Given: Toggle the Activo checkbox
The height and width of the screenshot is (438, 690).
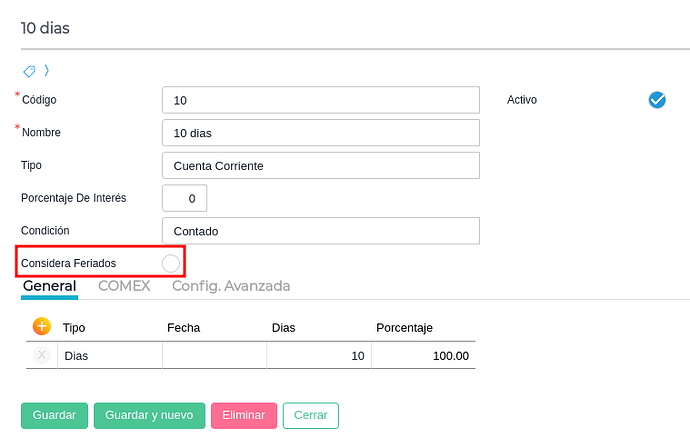Looking at the screenshot, I should [657, 100].
